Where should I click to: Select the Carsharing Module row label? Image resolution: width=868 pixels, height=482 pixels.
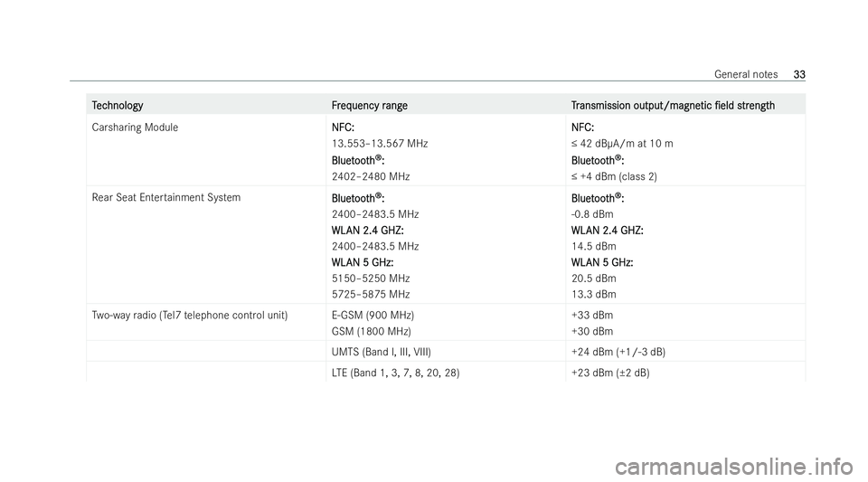point(135,128)
